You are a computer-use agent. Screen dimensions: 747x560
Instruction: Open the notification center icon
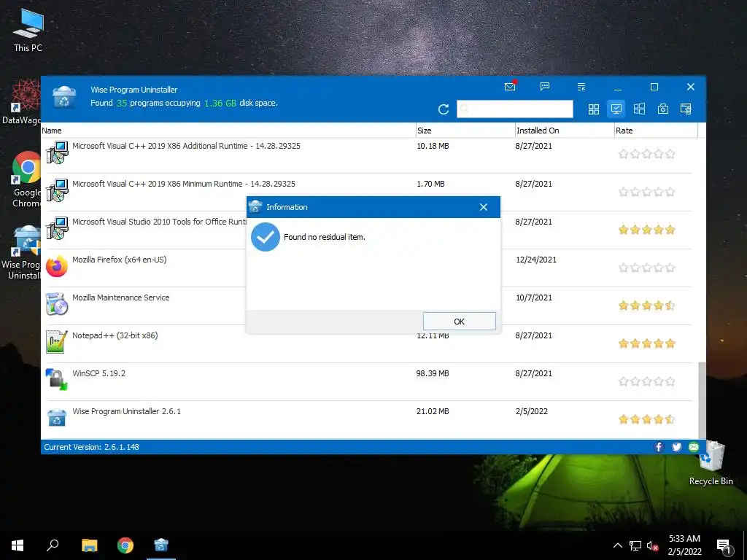coord(724,546)
